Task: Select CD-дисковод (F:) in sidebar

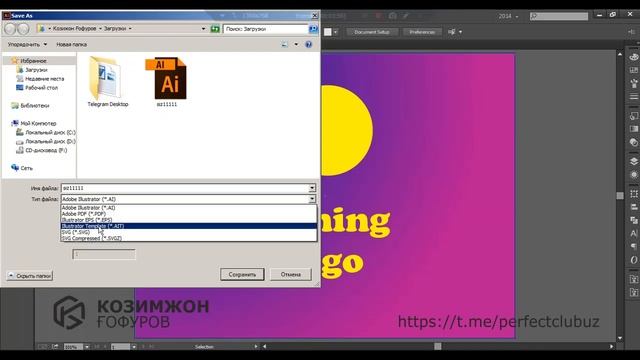Action: (46, 150)
